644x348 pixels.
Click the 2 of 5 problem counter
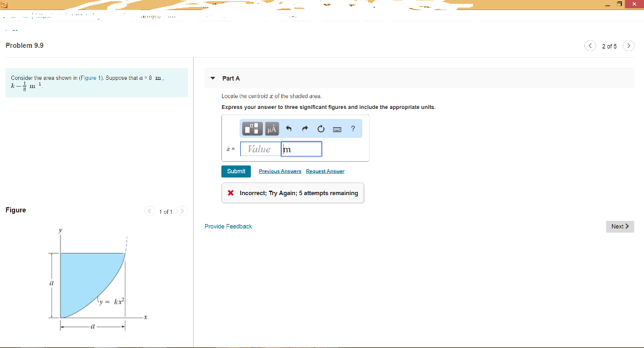(609, 46)
